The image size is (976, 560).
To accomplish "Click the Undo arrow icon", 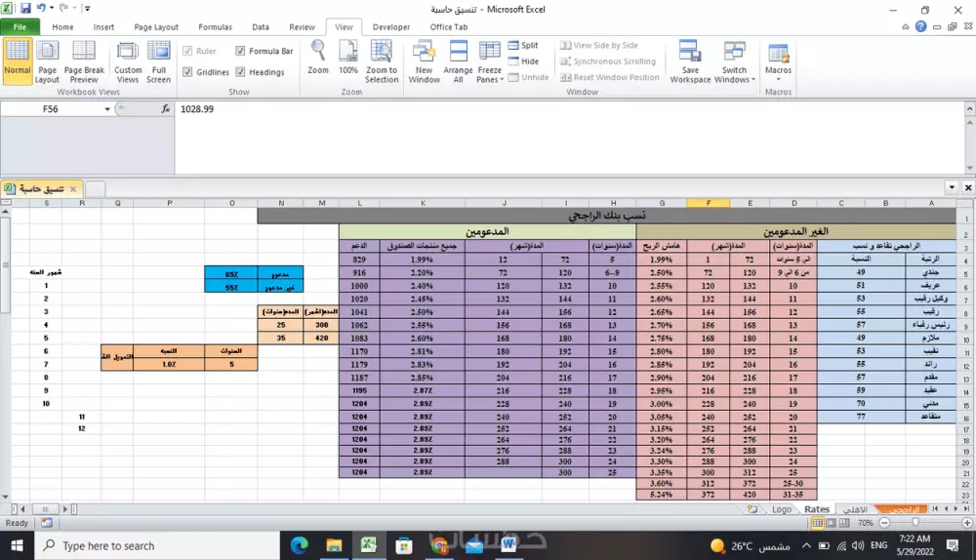I will pos(41,9).
